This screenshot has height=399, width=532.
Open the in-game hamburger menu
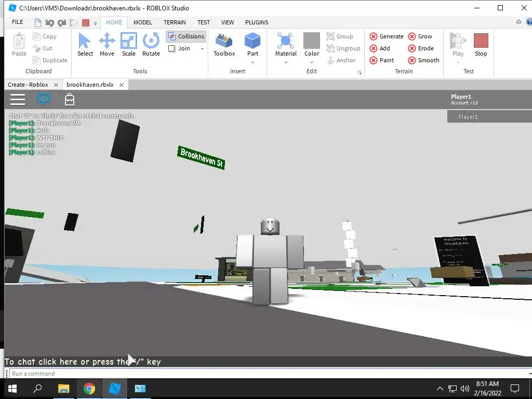click(18, 99)
